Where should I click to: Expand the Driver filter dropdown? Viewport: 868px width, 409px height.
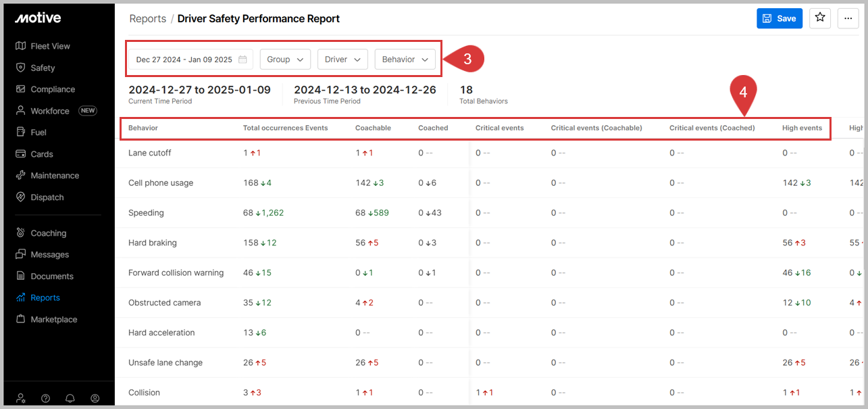tap(342, 59)
